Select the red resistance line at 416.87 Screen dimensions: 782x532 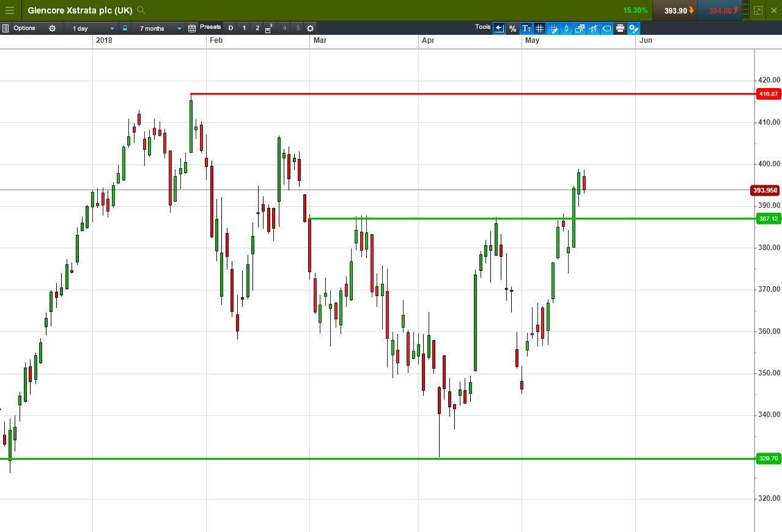[472, 94]
